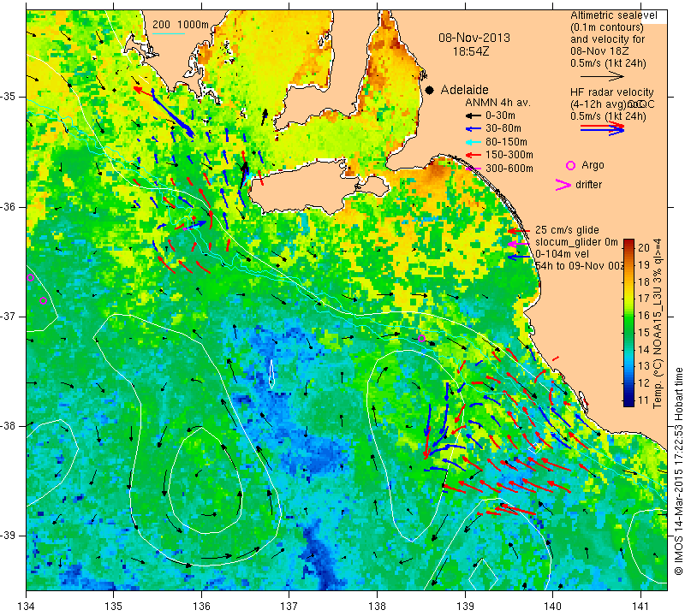Click the blue 30-80m legend arrow
The image size is (685, 616).
click(473, 129)
